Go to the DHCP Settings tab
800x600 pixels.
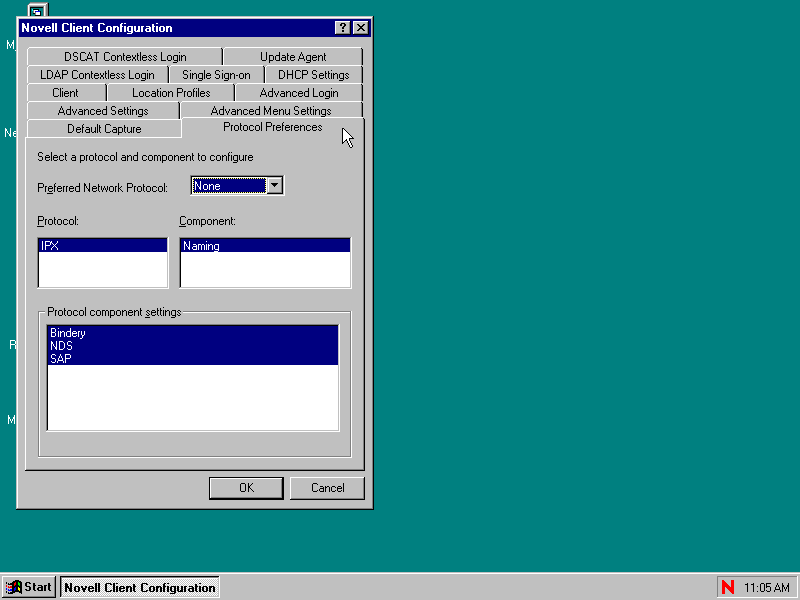coord(314,74)
